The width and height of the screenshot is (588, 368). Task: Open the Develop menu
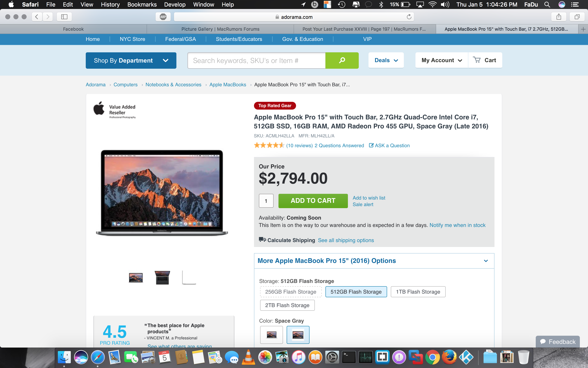pyautogui.click(x=175, y=4)
